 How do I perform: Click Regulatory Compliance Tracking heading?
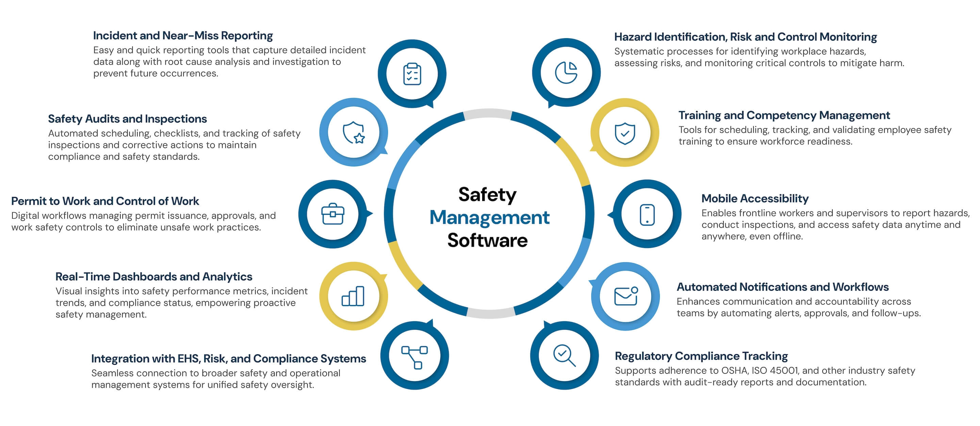pyautogui.click(x=701, y=356)
